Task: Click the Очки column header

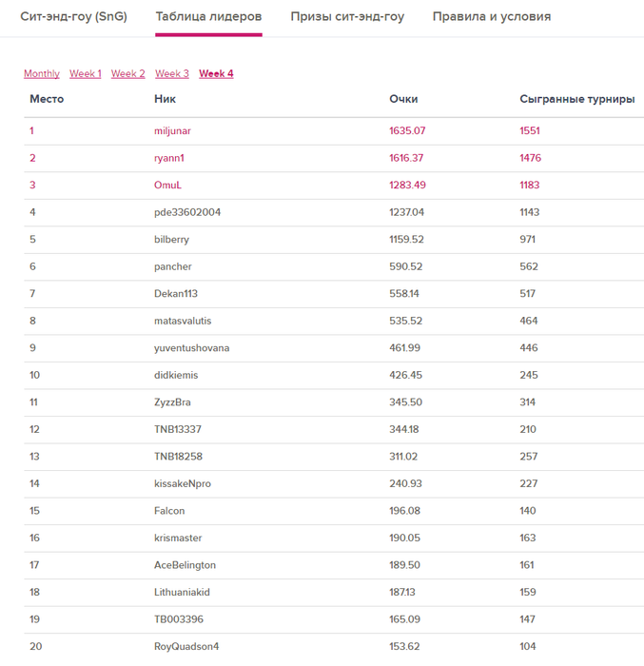Action: point(403,99)
